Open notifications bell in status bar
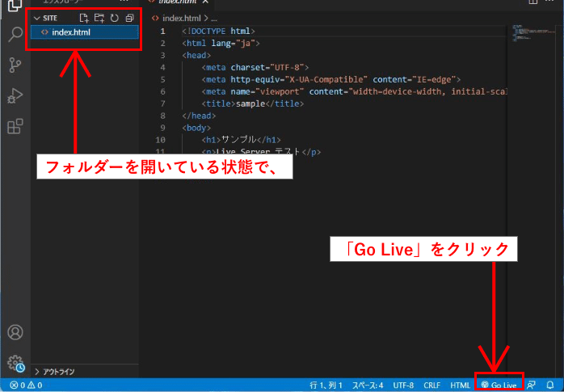Screen dimensions: 564x392 [x=550, y=386]
